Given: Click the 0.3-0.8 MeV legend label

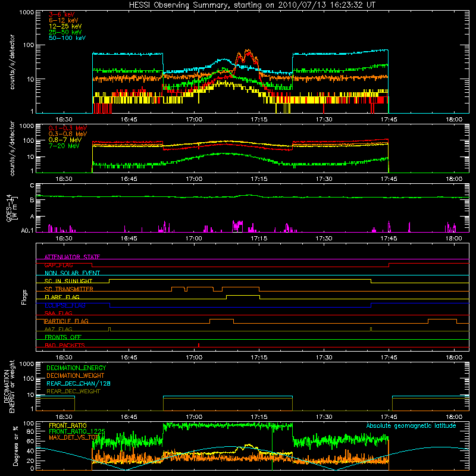Looking at the screenshot, I should point(68,134).
